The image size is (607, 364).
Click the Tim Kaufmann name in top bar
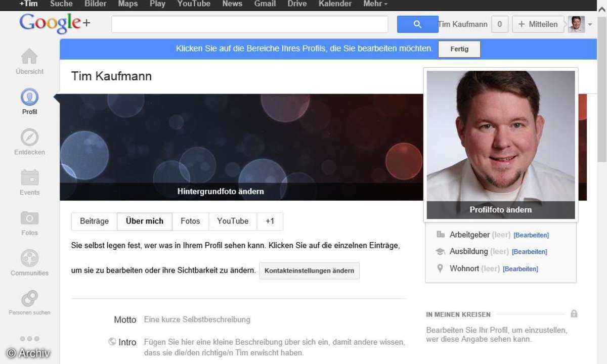[463, 24]
